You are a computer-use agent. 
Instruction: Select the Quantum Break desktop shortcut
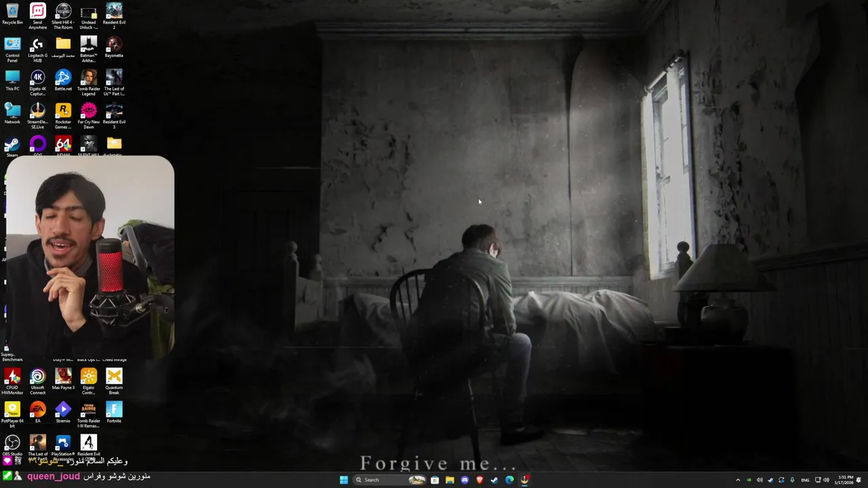[114, 382]
